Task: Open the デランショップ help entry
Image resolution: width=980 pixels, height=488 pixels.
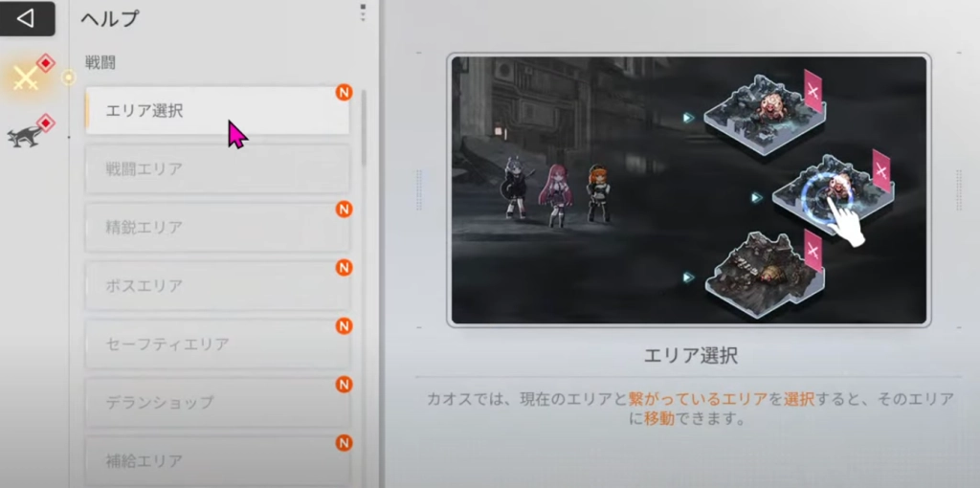Action: tap(217, 403)
